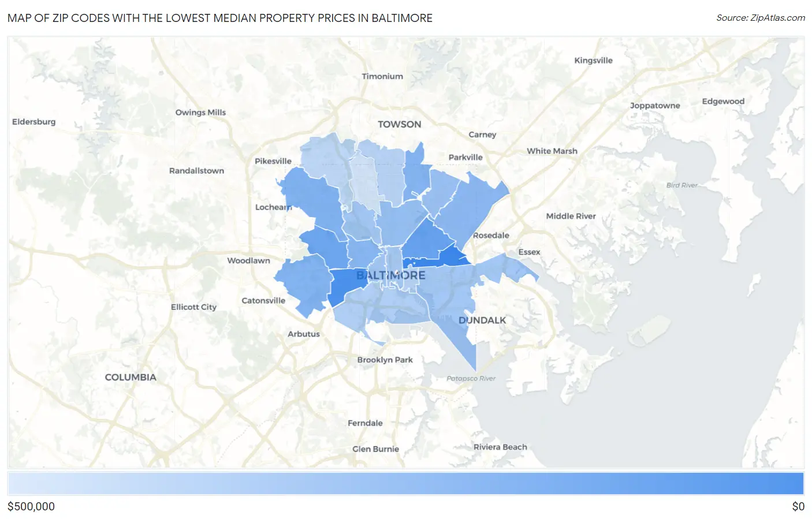
Task: Click the COLUMBIA label
Action: pyautogui.click(x=131, y=377)
